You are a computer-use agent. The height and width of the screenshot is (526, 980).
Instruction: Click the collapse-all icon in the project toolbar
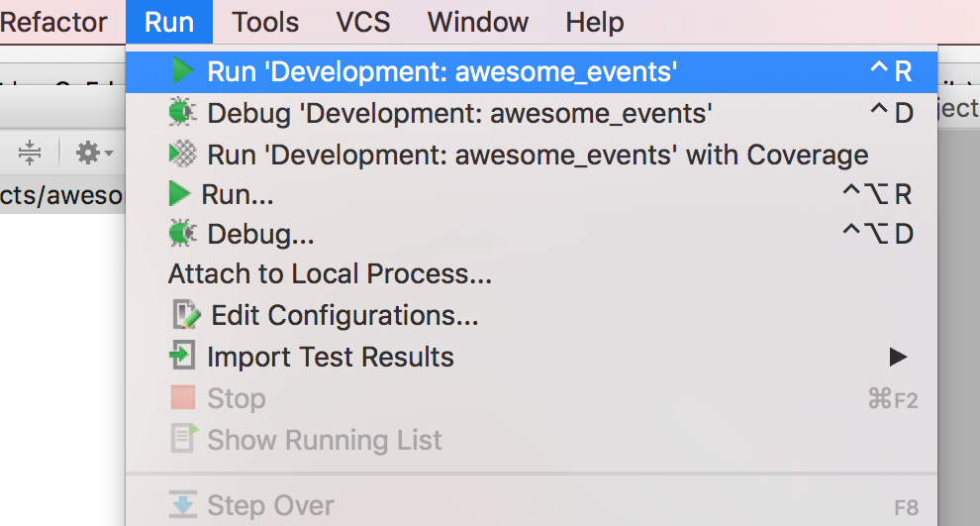click(30, 153)
